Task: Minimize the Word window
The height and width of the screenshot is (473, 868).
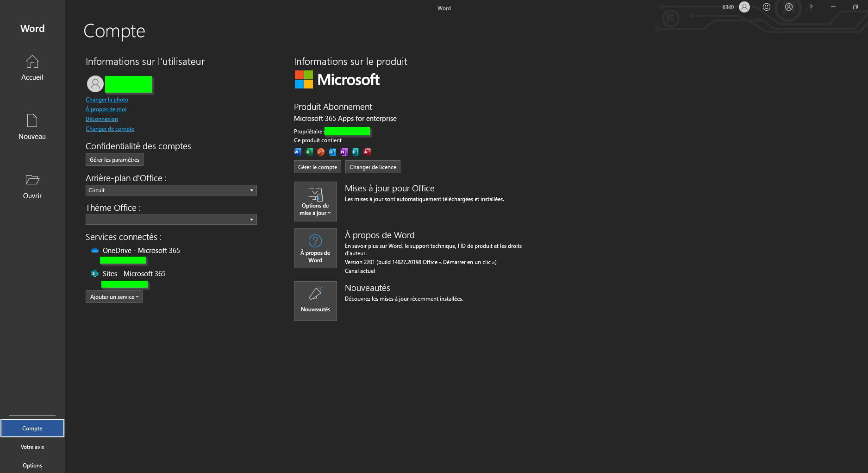Action: (x=833, y=7)
